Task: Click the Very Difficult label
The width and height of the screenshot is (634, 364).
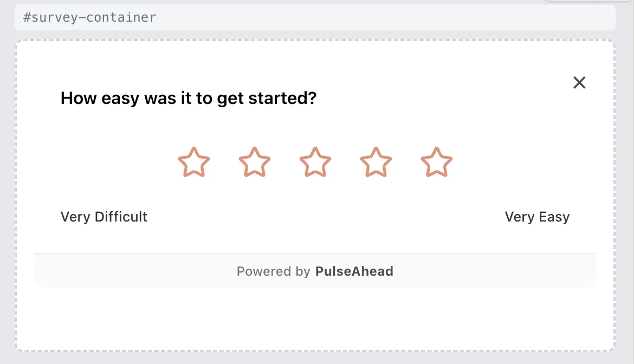Action: pos(103,217)
